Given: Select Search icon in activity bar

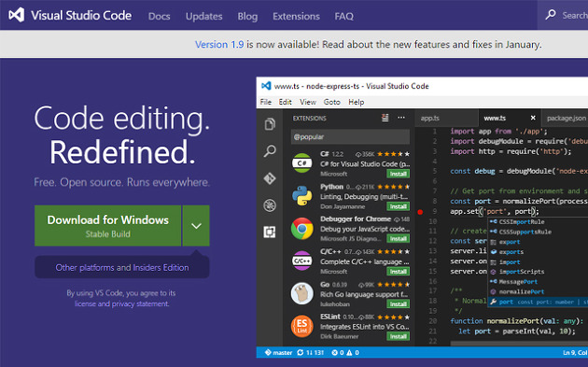Looking at the screenshot, I should (x=270, y=151).
